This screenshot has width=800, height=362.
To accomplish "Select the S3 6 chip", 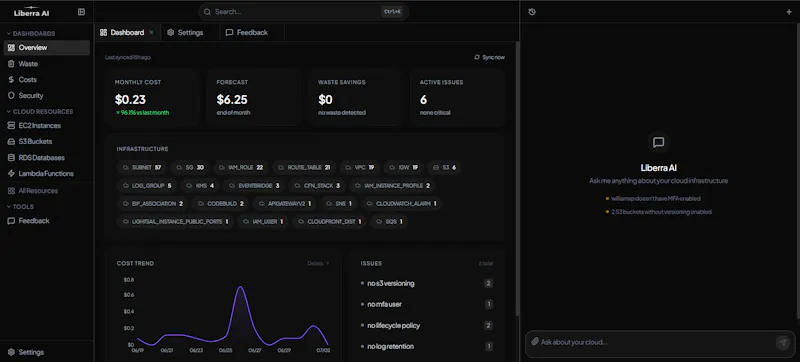I will [444, 167].
